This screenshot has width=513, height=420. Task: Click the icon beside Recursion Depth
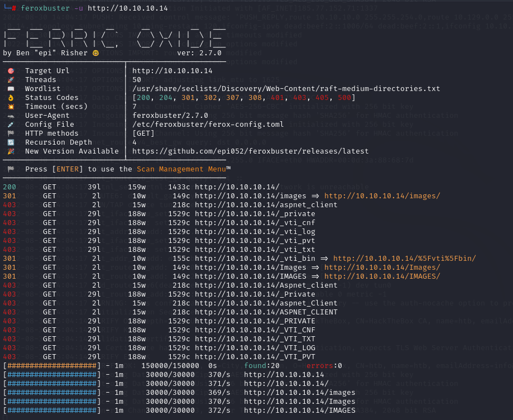click(11, 142)
